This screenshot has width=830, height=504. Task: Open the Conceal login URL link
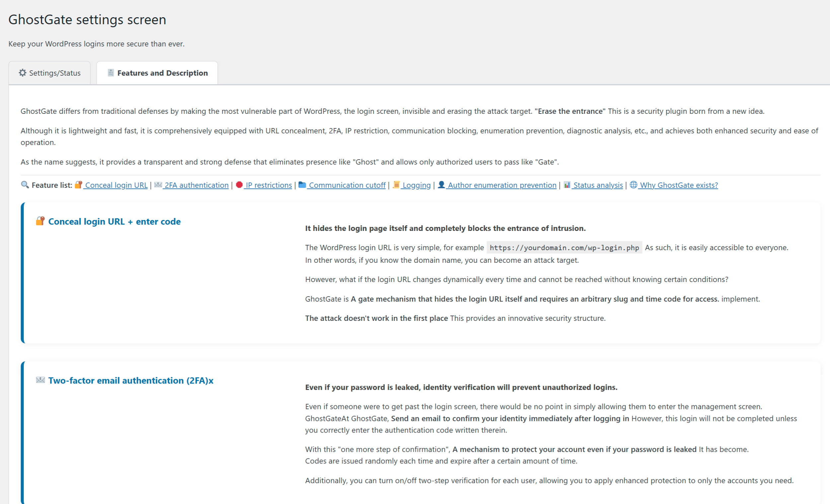click(x=116, y=185)
